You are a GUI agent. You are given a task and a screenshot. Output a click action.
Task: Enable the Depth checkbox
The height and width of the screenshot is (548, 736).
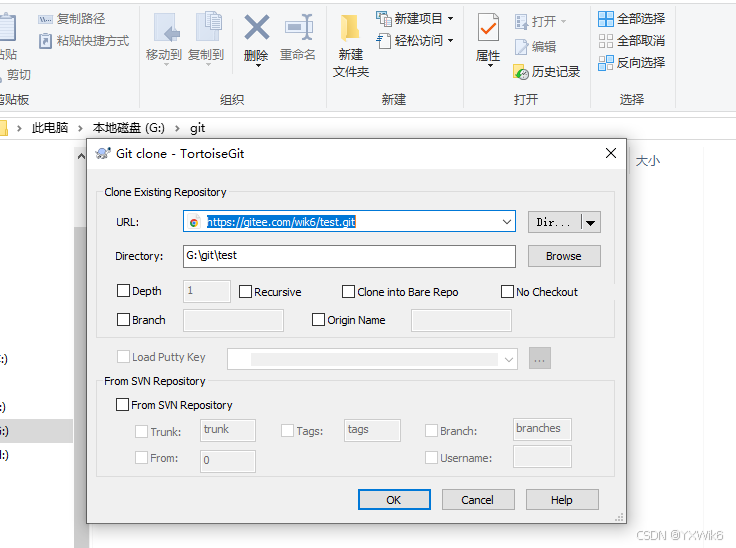123,291
